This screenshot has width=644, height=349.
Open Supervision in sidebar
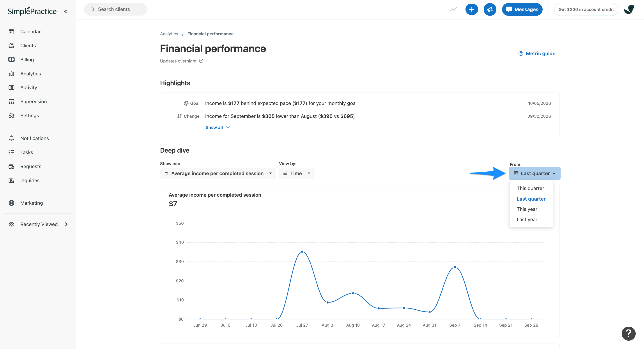click(x=33, y=101)
